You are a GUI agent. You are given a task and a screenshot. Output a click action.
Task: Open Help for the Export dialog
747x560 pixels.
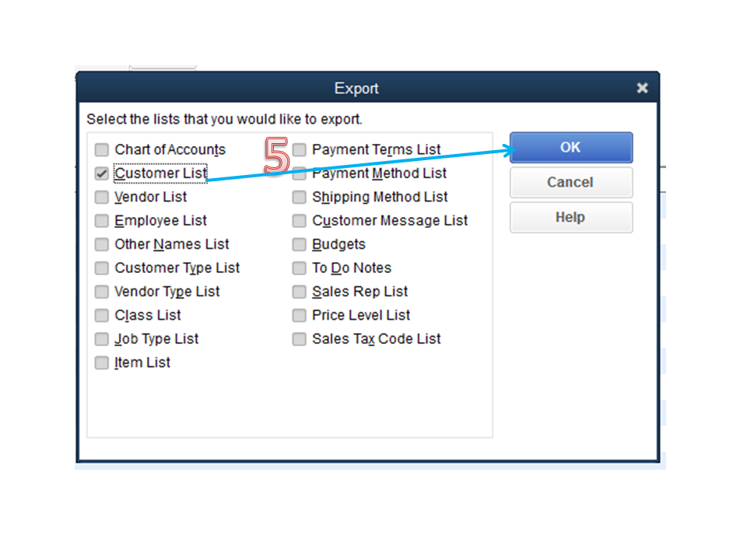(x=570, y=218)
